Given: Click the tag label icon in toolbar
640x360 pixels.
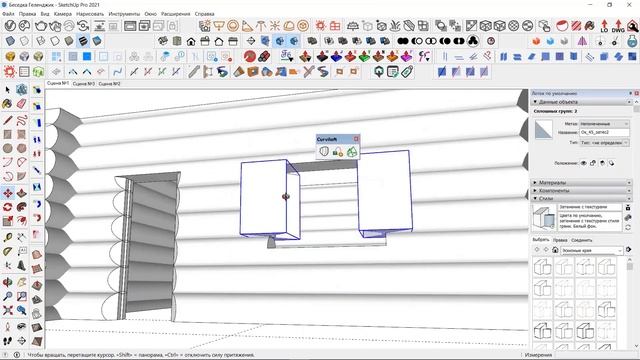Looking at the screenshot, I should tap(407, 72).
